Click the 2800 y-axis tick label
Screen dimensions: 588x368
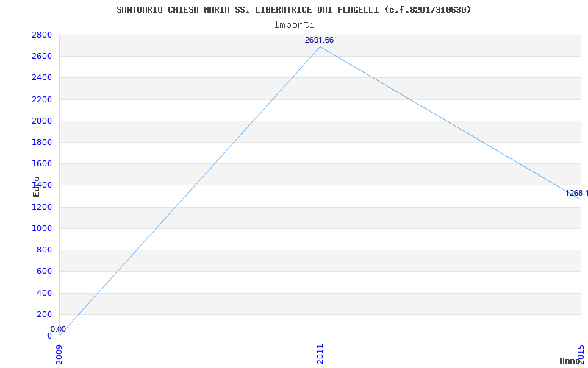click(42, 35)
